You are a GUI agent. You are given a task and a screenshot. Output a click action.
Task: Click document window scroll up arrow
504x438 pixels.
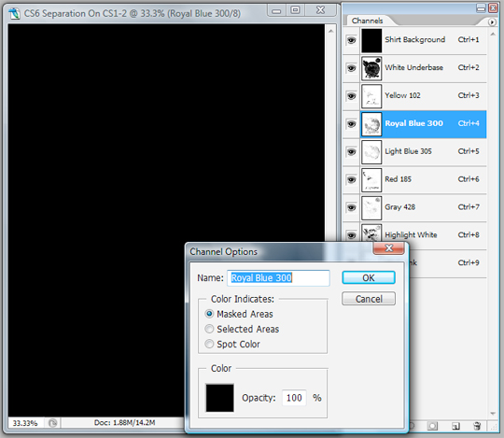click(330, 31)
